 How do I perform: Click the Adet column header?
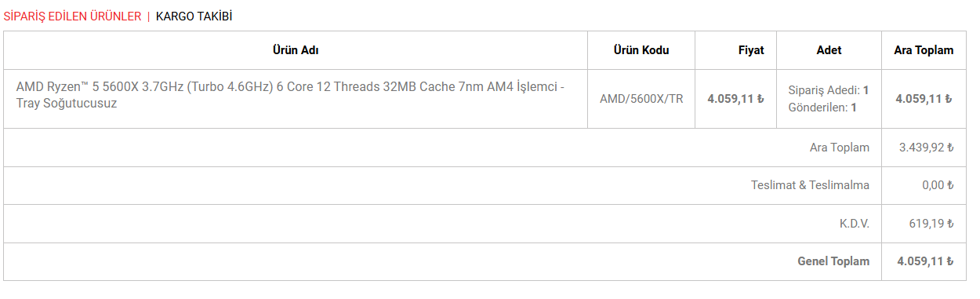click(x=829, y=50)
